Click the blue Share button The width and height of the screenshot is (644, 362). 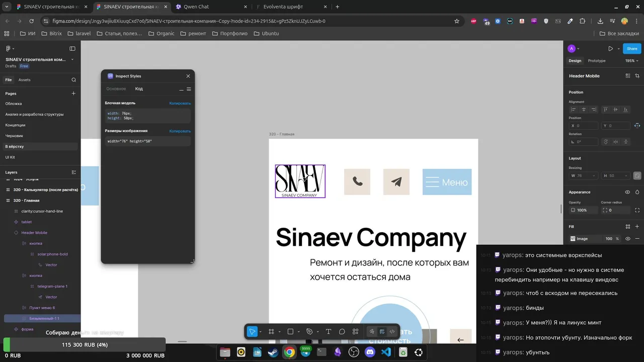632,49
